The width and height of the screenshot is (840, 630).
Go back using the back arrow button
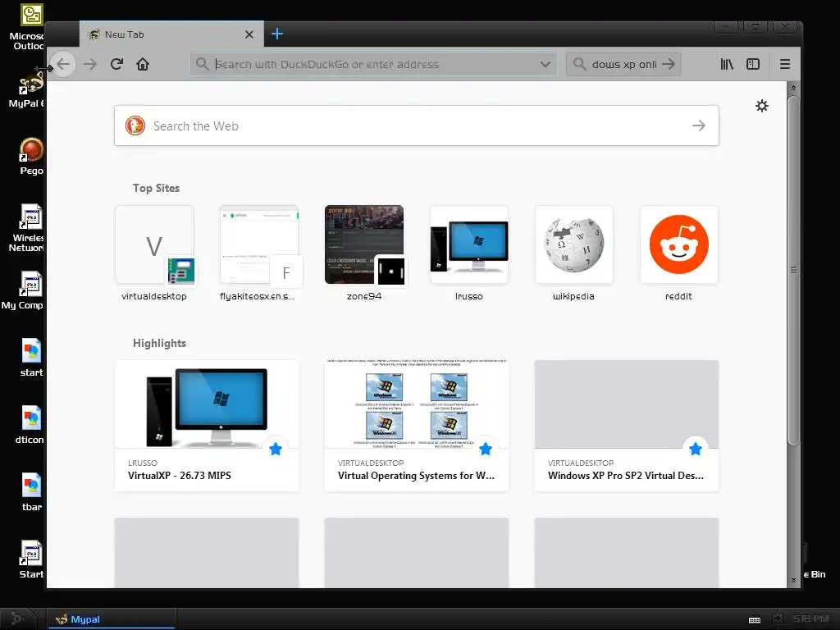[x=63, y=64]
